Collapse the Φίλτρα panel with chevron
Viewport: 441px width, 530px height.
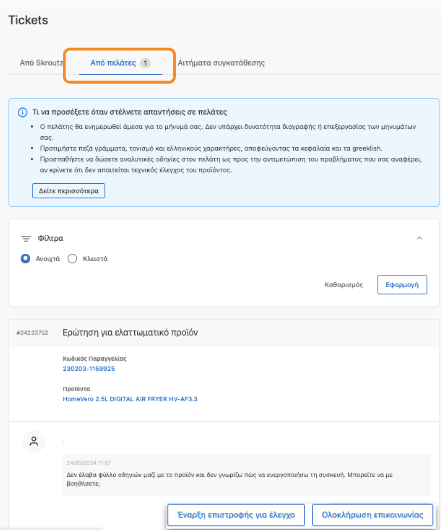coord(419,238)
